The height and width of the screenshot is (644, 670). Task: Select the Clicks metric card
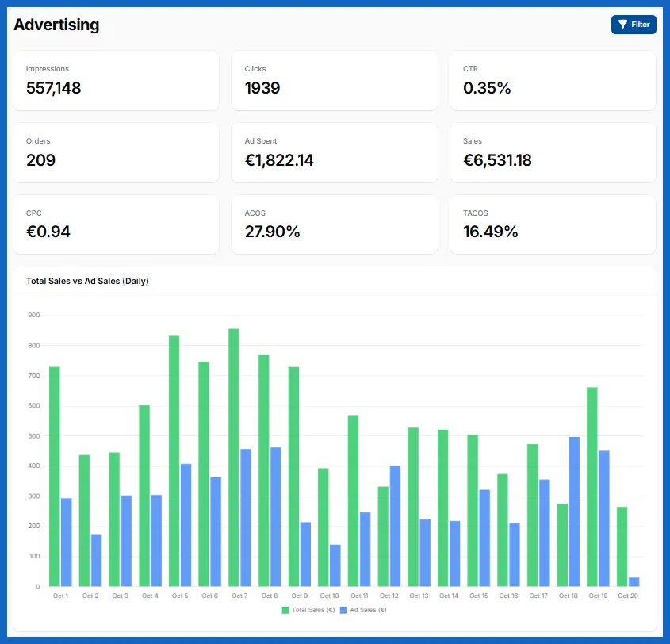335,80
